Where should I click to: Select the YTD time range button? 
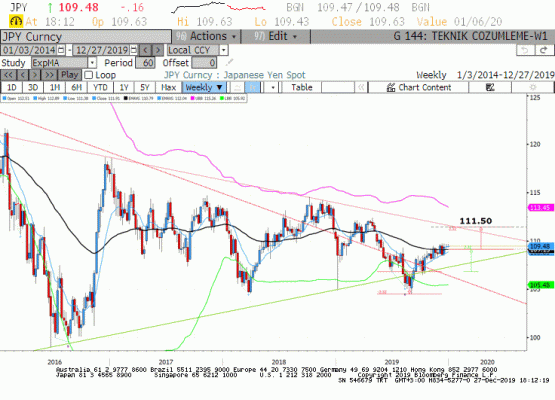coord(100,87)
